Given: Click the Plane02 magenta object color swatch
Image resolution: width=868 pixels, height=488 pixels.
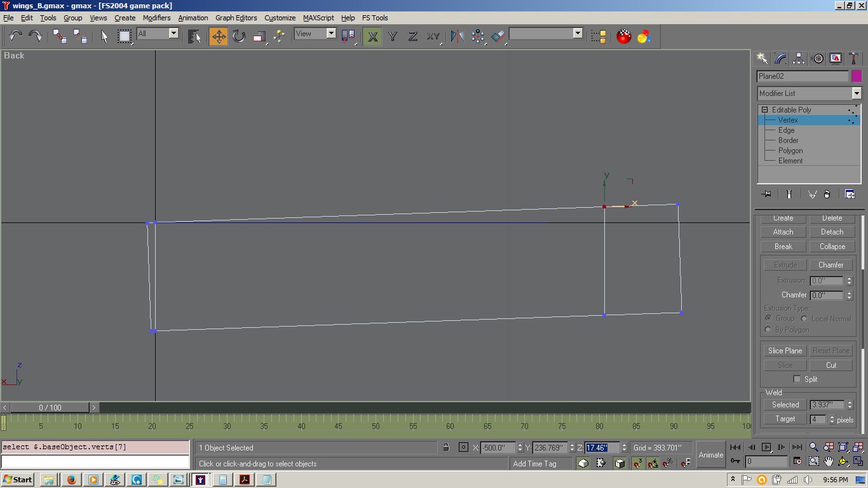Looking at the screenshot, I should [857, 76].
